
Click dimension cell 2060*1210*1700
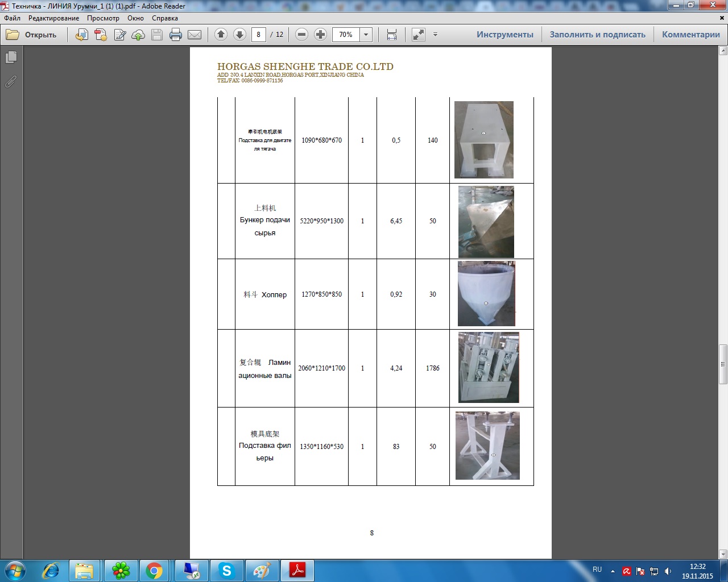click(322, 368)
